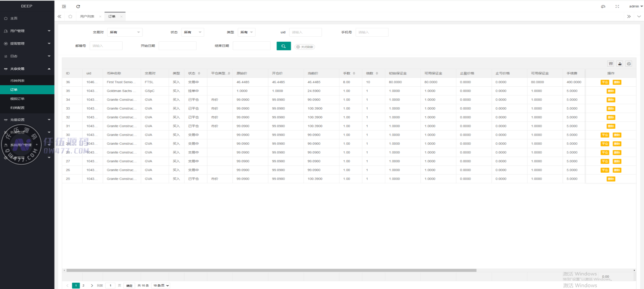
Task: Sort the table by 状态 column
Action: (199, 73)
